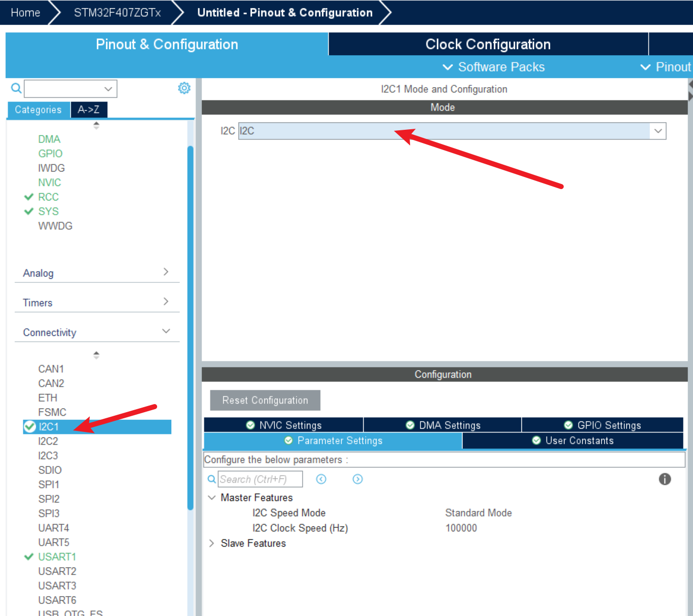Expand the Analog category
The image size is (693, 616).
coord(97,273)
